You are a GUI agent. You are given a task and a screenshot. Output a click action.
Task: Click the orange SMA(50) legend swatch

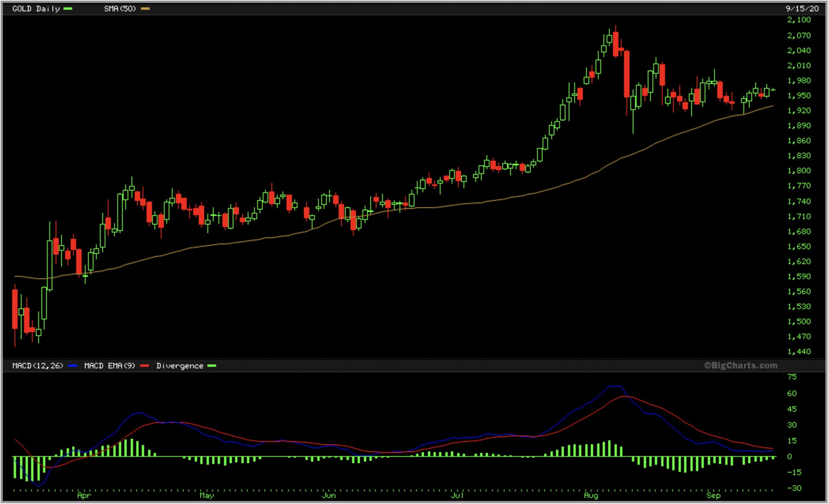coord(145,9)
